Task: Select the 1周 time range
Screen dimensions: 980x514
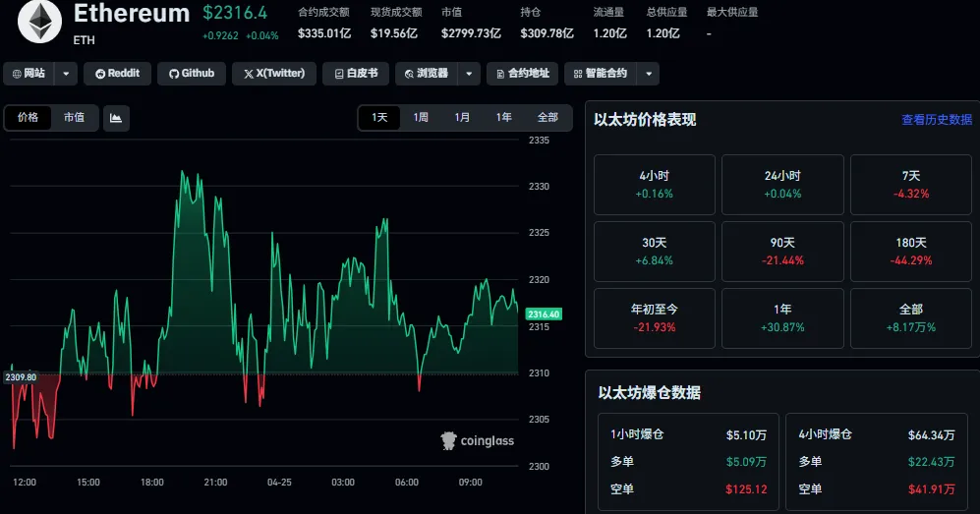Action: point(421,117)
